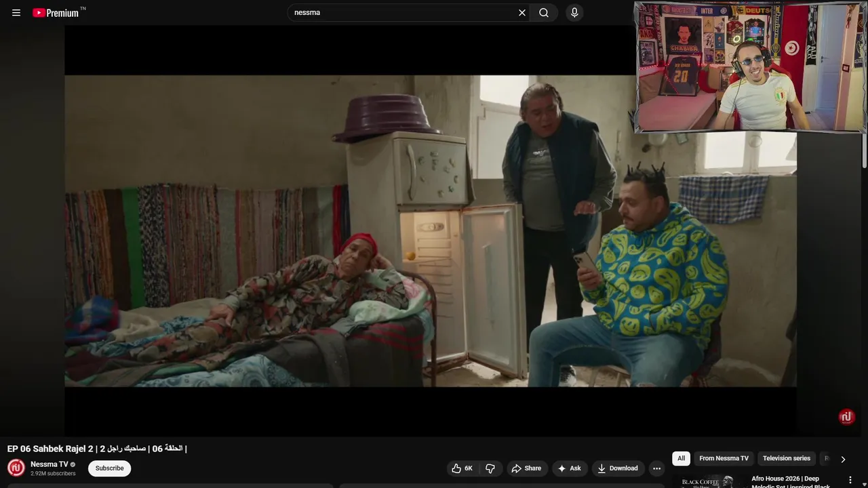Select the From Nessma TV chip
This screenshot has width=868, height=488.
[x=724, y=459]
